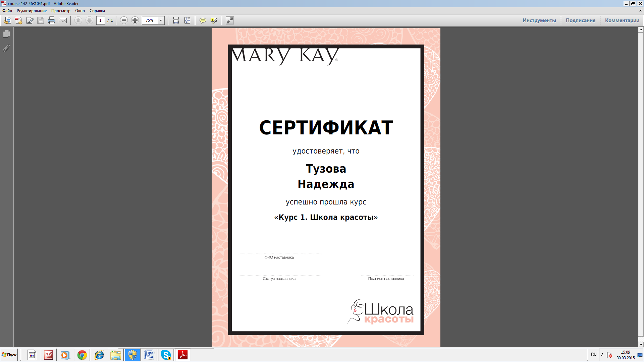Open Internet Explorer from taskbar
The image size is (644, 362).
click(x=99, y=355)
